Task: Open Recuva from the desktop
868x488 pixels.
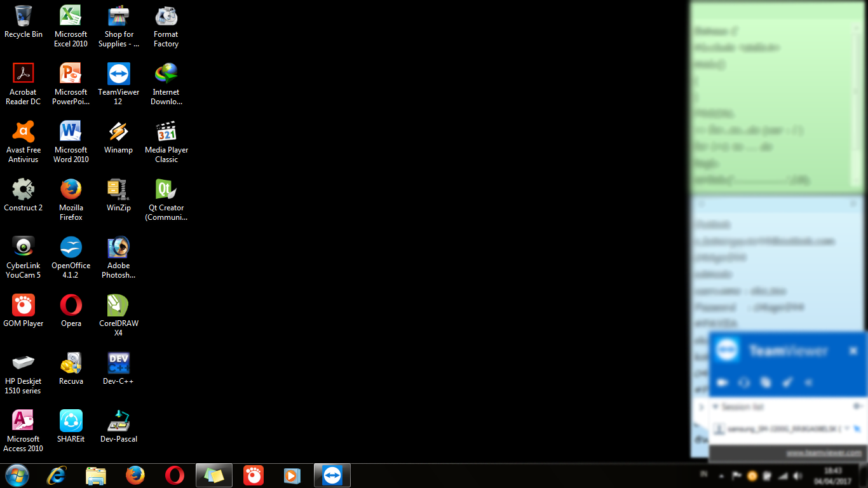Action: tap(71, 362)
